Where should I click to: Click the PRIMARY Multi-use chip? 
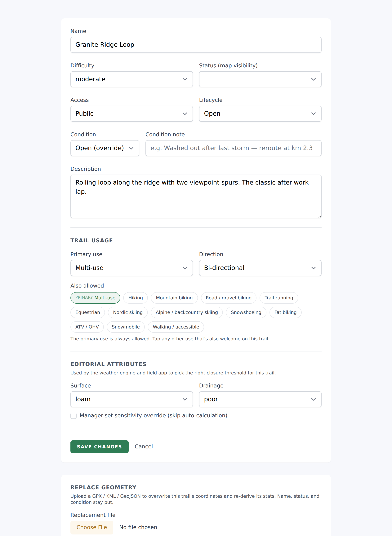(95, 297)
